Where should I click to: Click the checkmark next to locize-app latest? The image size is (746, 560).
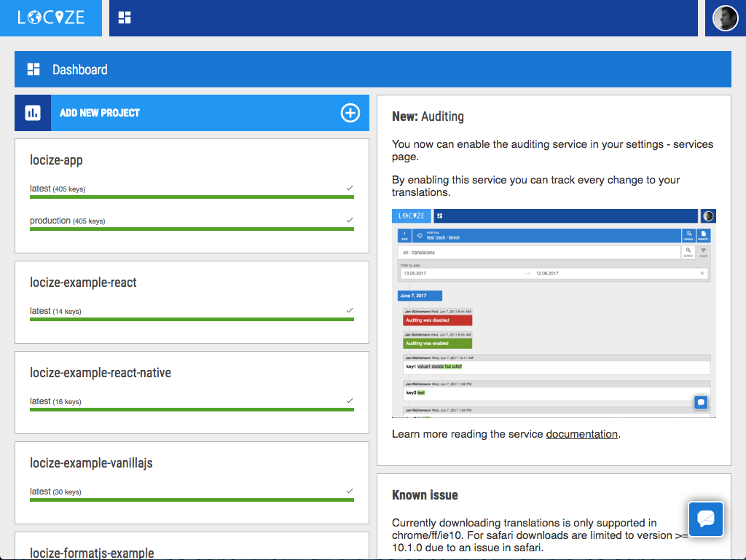click(x=350, y=189)
